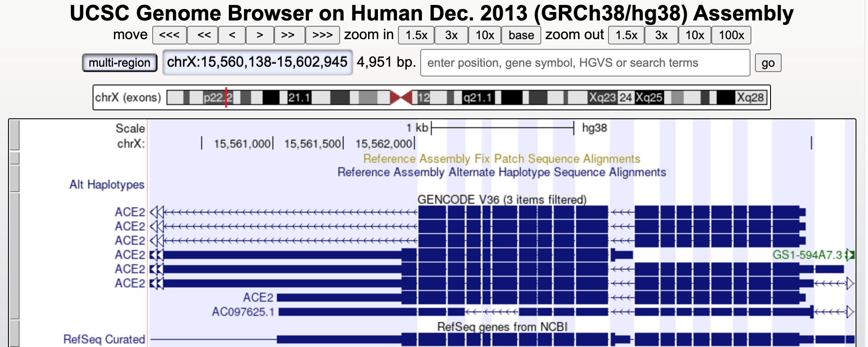Image resolution: width=868 pixels, height=347 pixels.
Task: Select the AC097625.1 transcript label
Action: pyautogui.click(x=243, y=312)
